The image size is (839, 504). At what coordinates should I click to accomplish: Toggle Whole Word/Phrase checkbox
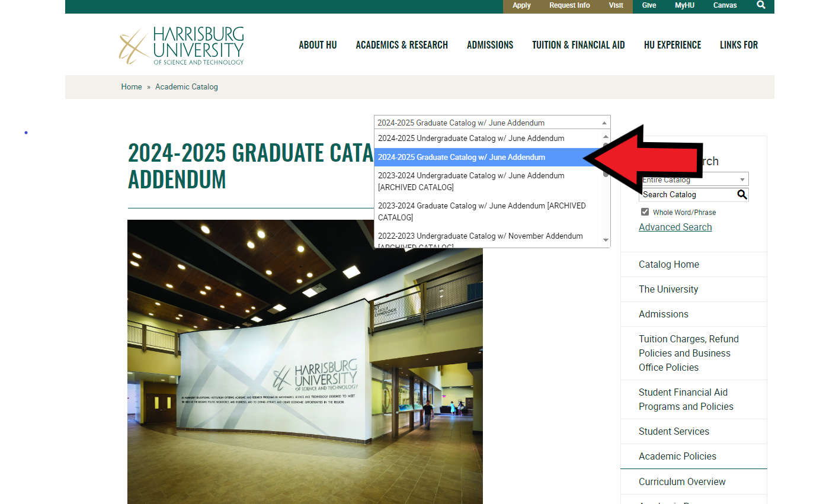[x=645, y=212]
